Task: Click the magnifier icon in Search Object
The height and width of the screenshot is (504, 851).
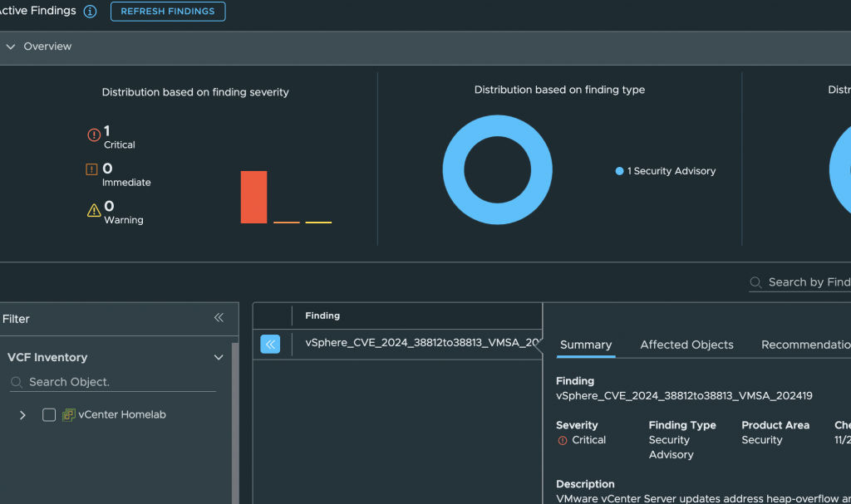Action: click(17, 383)
